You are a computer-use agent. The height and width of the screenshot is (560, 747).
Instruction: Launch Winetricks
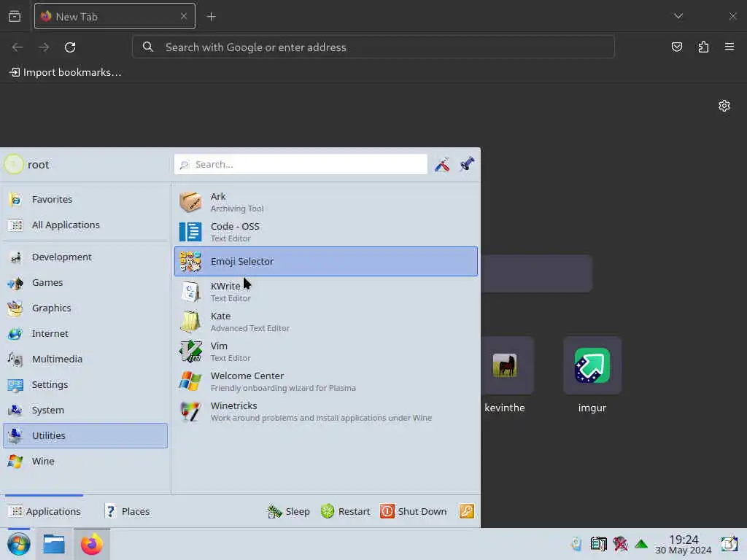tap(326, 411)
